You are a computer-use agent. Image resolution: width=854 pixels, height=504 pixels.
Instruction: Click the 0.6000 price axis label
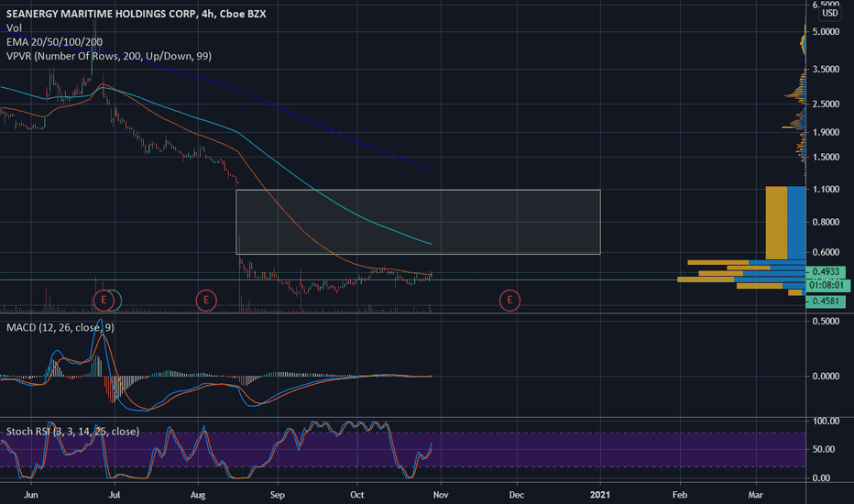click(826, 252)
